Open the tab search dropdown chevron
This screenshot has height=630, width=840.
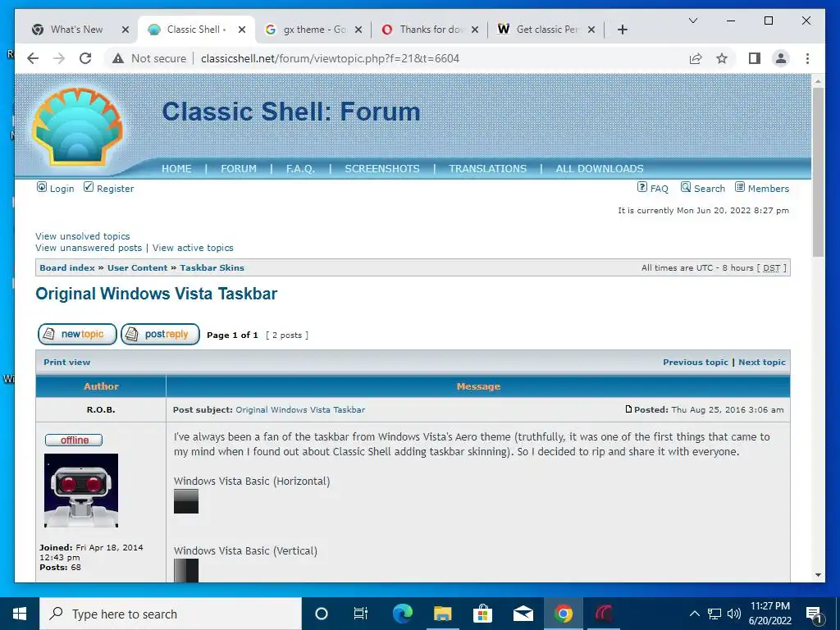point(692,21)
